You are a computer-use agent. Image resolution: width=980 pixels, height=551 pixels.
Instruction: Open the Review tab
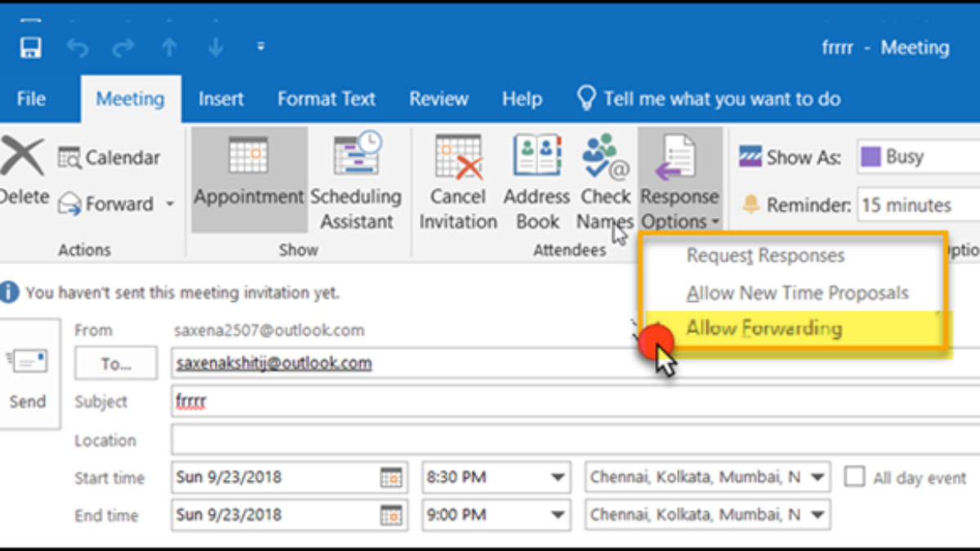[x=439, y=99]
